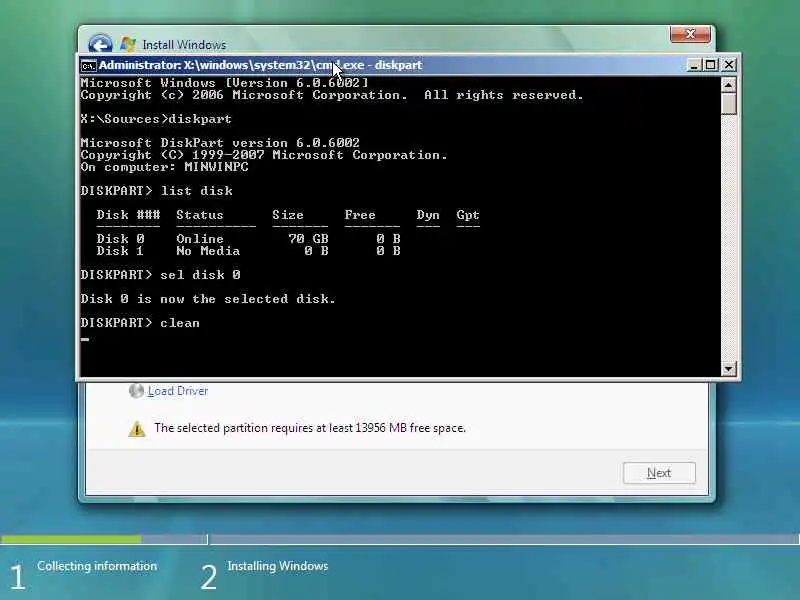Click the cmd.exe icon in console title bar

(x=88, y=66)
